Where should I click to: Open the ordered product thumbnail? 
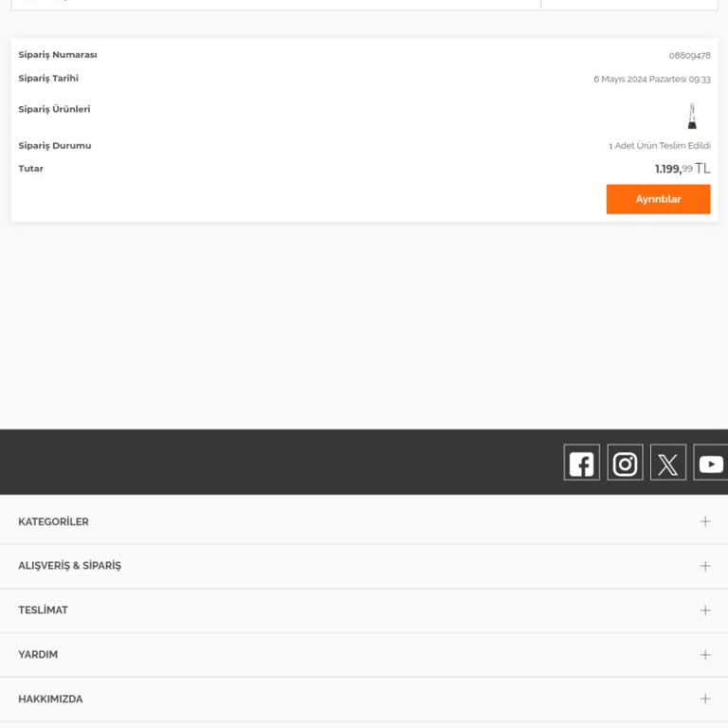pyautogui.click(x=692, y=116)
